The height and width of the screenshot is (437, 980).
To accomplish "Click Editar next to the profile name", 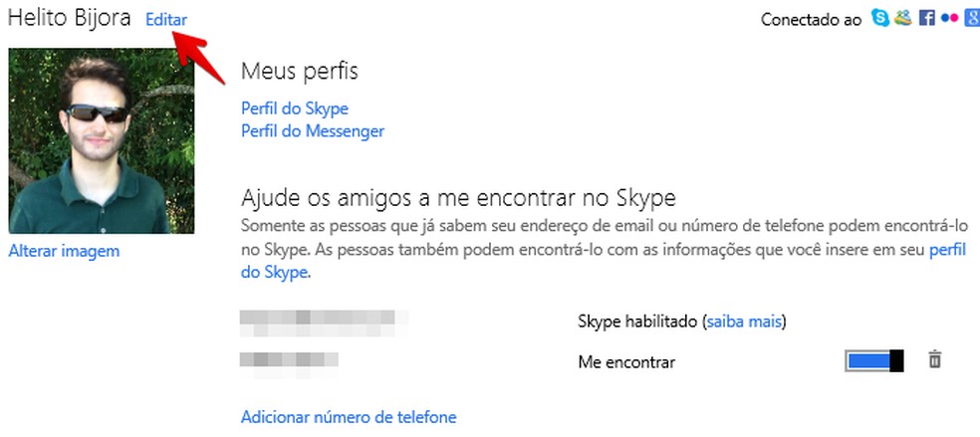I will [165, 19].
